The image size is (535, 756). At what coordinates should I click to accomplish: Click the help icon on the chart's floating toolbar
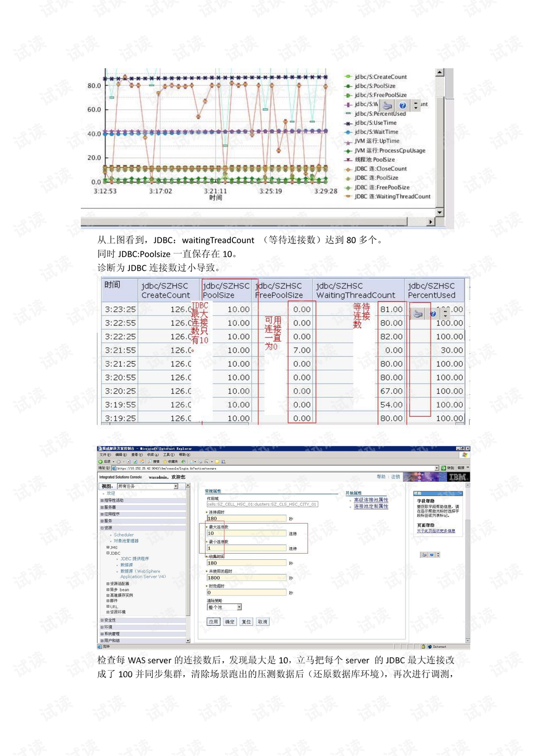402,105
